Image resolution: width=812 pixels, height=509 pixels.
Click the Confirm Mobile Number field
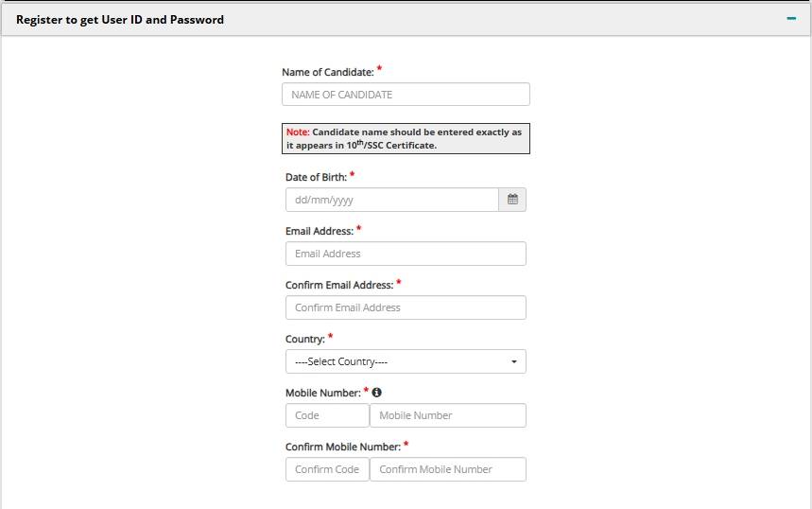click(x=448, y=469)
